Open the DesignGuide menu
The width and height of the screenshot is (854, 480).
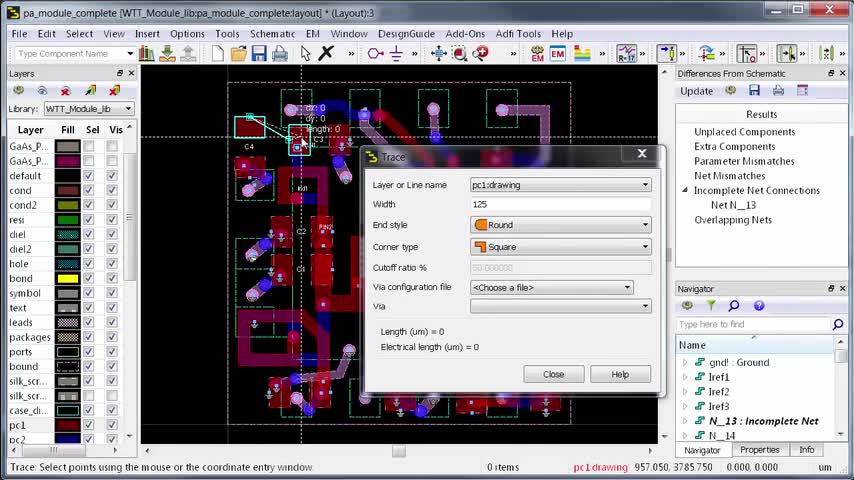point(406,34)
